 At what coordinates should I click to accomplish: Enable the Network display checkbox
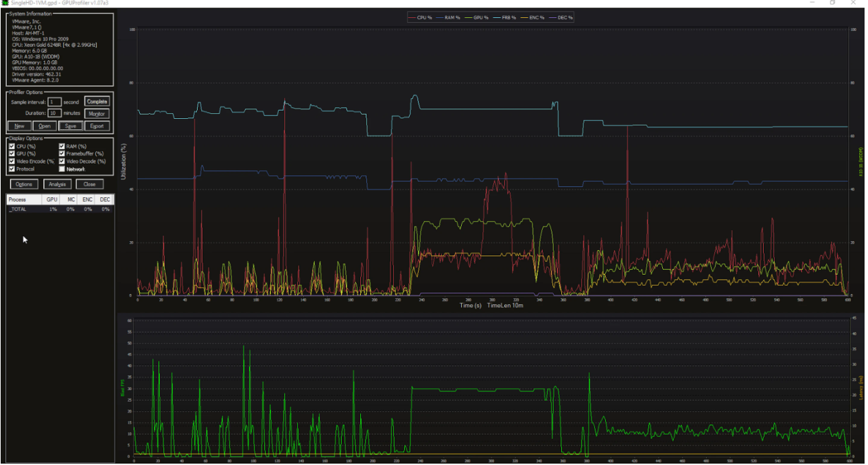click(x=62, y=169)
